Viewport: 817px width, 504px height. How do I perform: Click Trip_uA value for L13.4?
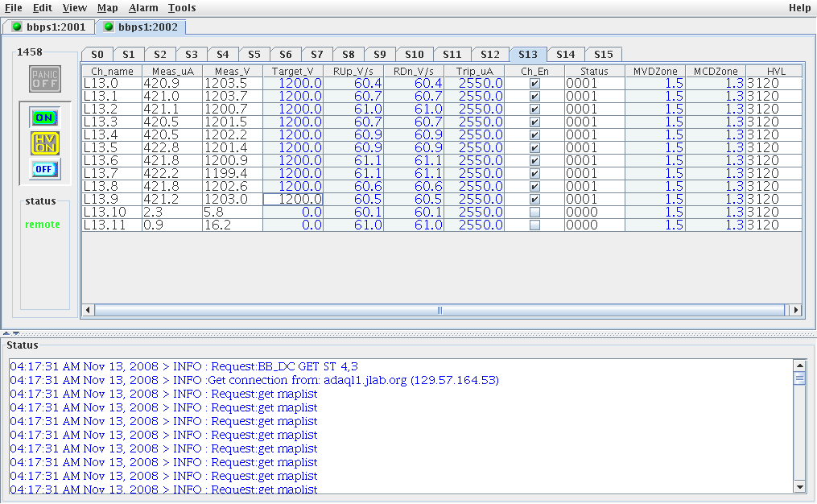coord(474,135)
